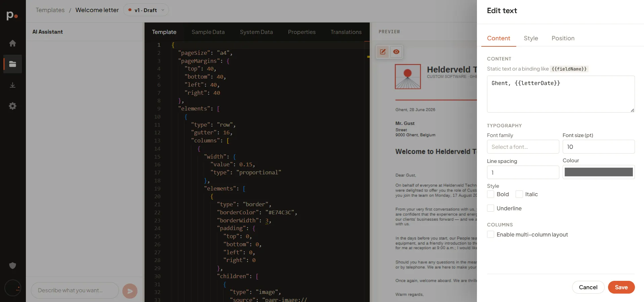Click the Helderveld logo image in the preview

(408, 77)
